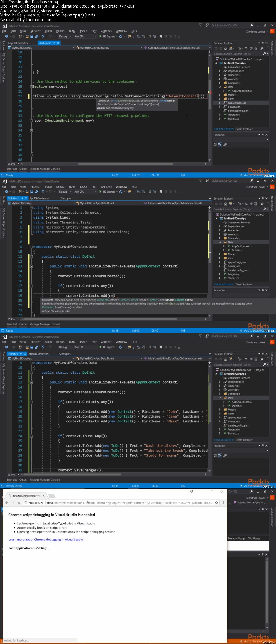276x644 pixels.
Task: Select DbInit.cs in the DbInit.cs* window Solution Explorer
Action: (237, 250)
